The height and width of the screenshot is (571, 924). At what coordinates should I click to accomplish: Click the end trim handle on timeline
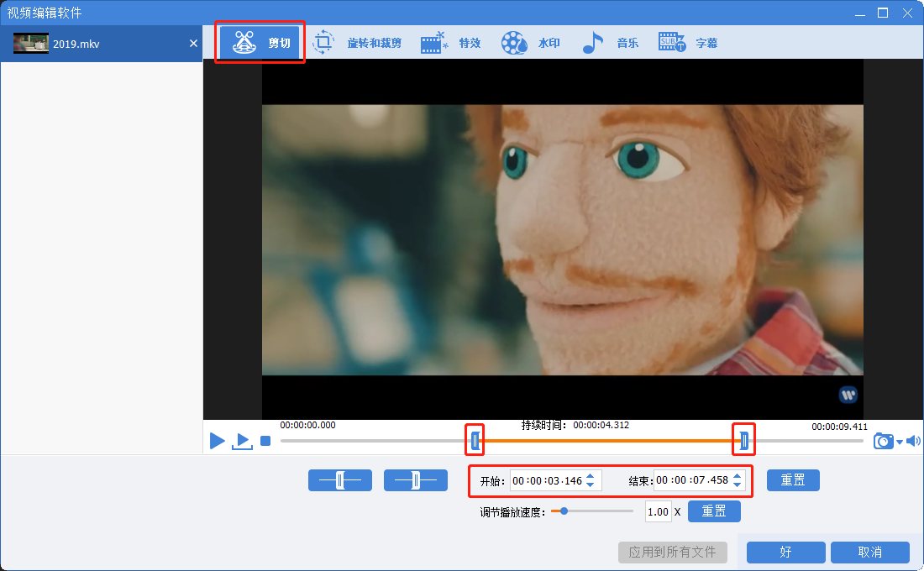pyautogui.click(x=744, y=440)
